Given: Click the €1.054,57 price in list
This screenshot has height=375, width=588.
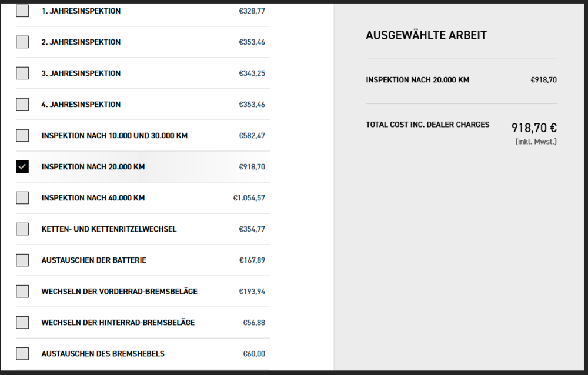Looking at the screenshot, I should click(x=249, y=198).
